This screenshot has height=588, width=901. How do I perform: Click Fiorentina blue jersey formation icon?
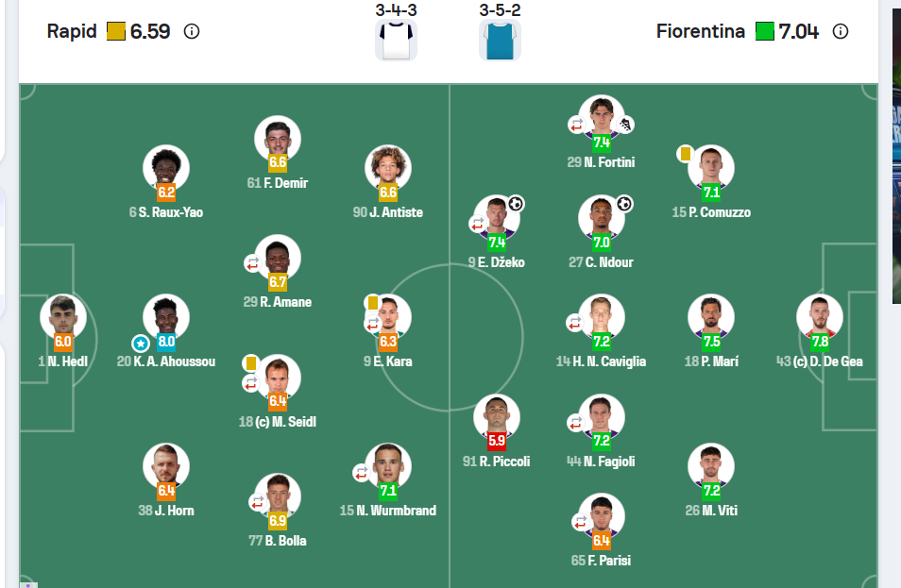500,40
